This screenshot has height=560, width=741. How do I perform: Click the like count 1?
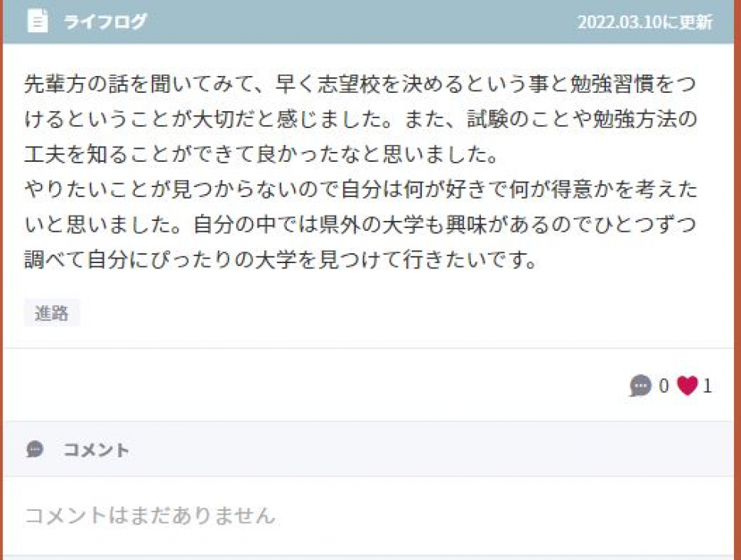[707, 386]
